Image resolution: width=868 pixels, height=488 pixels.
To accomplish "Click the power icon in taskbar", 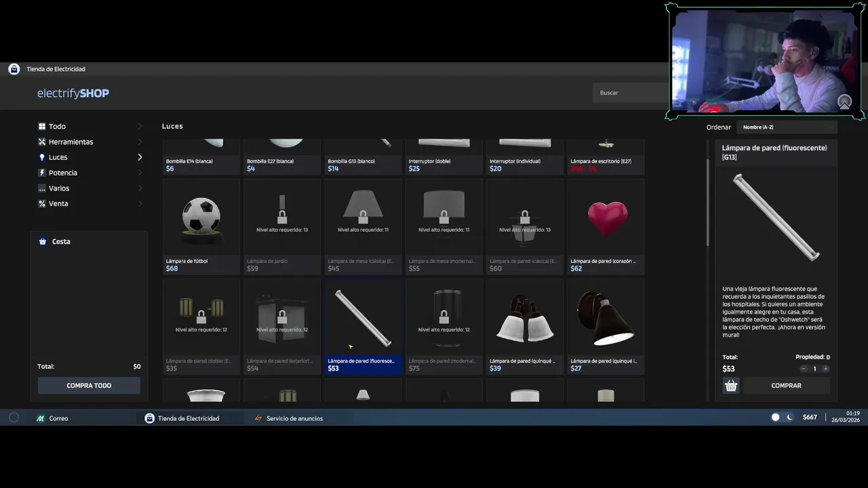I will 14,418.
